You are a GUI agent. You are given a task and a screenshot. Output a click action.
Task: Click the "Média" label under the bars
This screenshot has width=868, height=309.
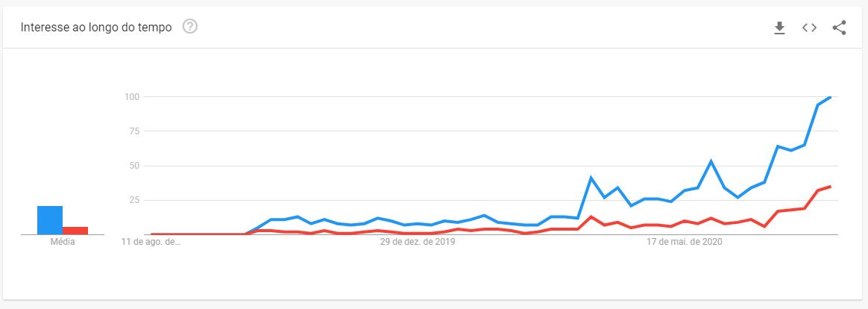(x=63, y=242)
